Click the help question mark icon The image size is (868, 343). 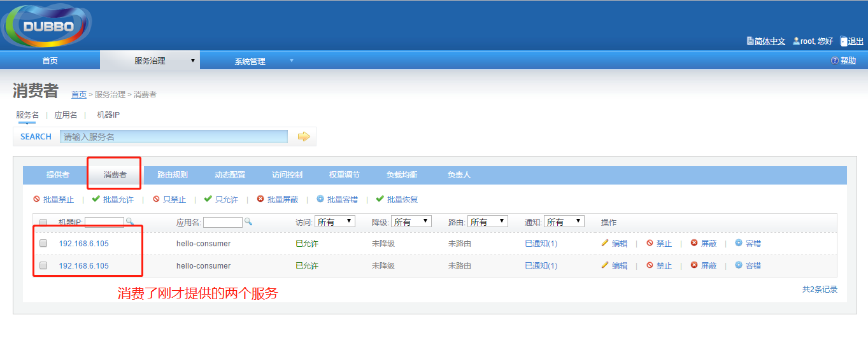click(x=835, y=60)
